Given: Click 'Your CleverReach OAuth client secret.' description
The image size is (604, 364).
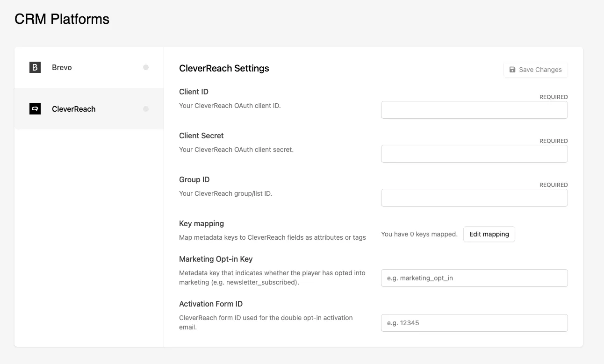Looking at the screenshot, I should pyautogui.click(x=237, y=150).
